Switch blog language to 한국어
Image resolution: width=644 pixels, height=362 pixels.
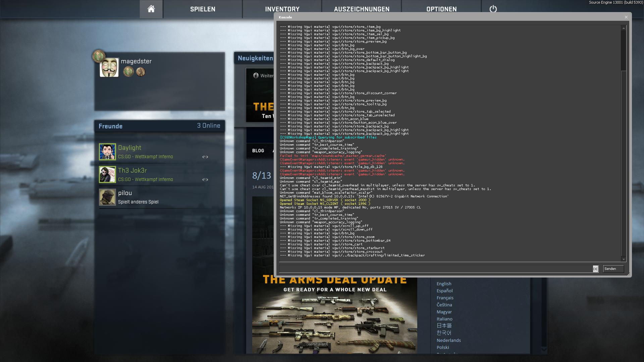coord(444,333)
